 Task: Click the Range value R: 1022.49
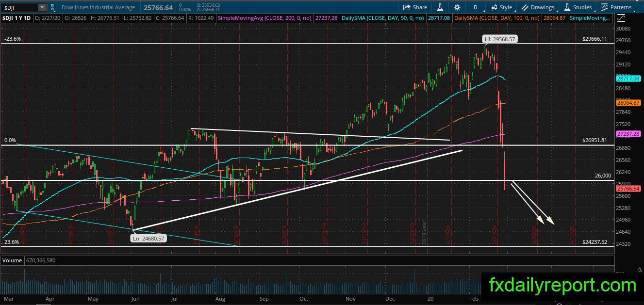click(x=201, y=18)
